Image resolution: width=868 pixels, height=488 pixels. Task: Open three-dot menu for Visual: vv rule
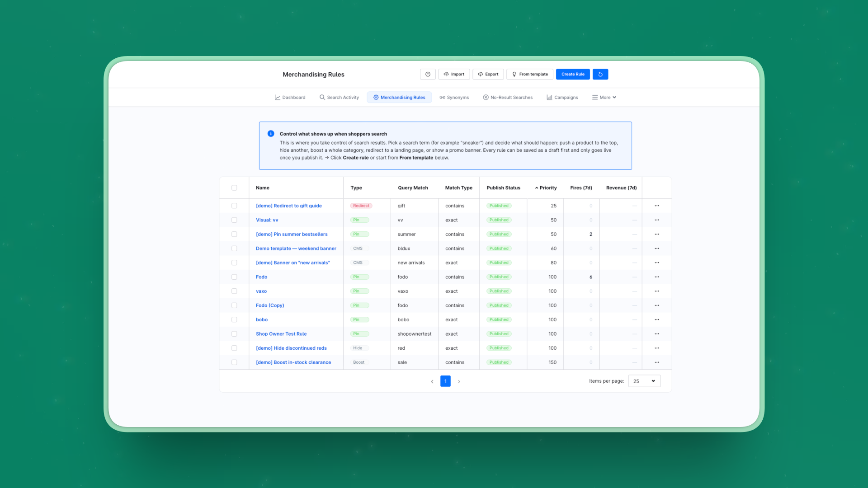[657, 220]
